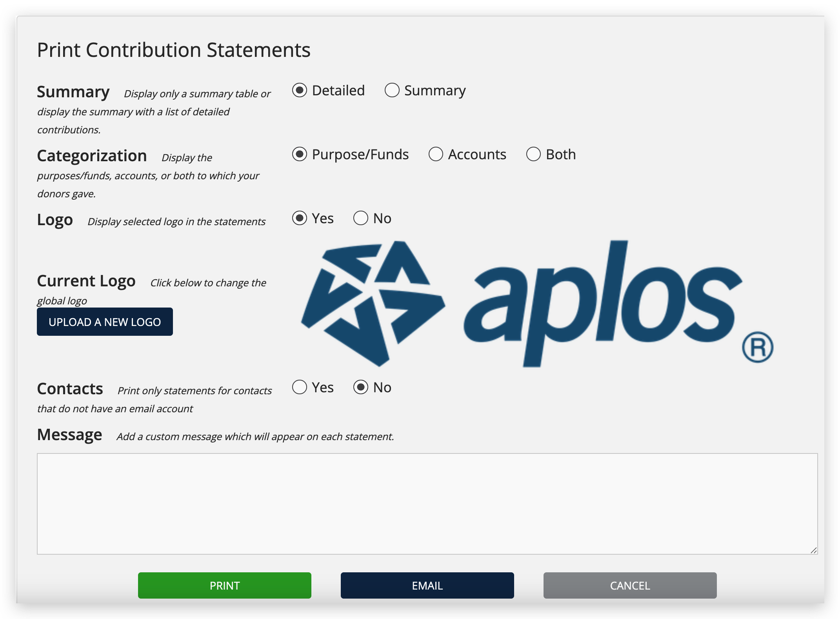Image resolution: width=840 pixels, height=619 pixels.
Task: Click Upload a New Logo button
Action: [x=105, y=322]
